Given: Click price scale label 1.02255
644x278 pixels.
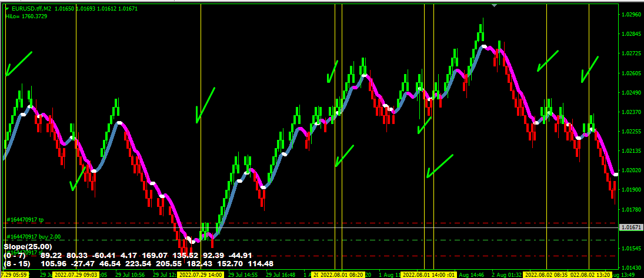Looking at the screenshot, I should pyautogui.click(x=632, y=132).
